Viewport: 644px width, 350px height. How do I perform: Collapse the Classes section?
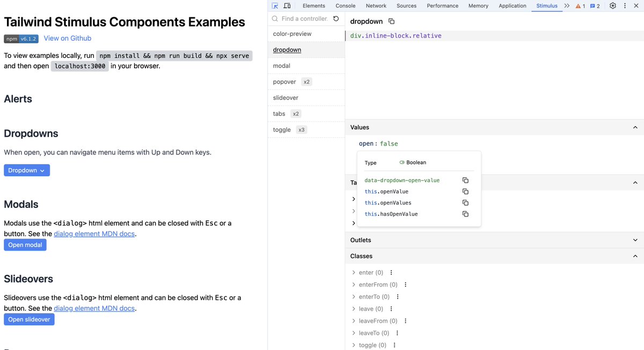(635, 256)
